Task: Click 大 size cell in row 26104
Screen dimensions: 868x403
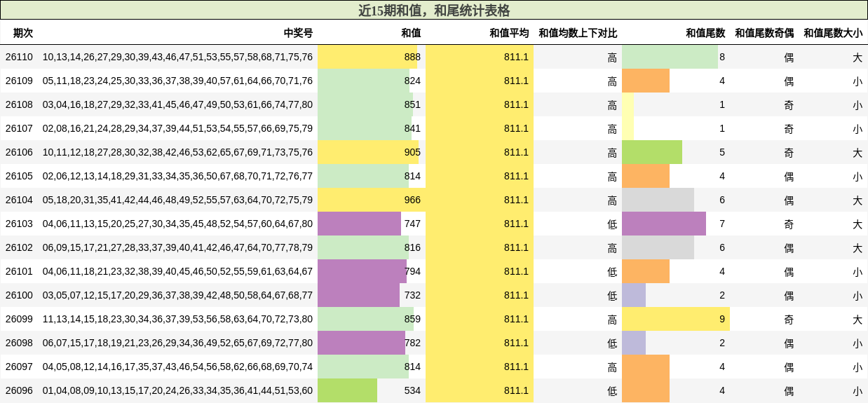Action: click(x=857, y=200)
